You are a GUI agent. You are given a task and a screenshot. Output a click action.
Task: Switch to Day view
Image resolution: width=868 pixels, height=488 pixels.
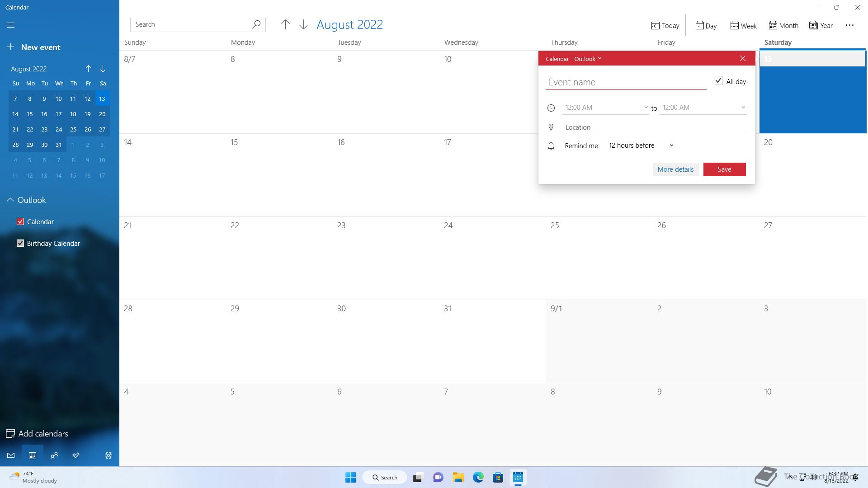(706, 26)
